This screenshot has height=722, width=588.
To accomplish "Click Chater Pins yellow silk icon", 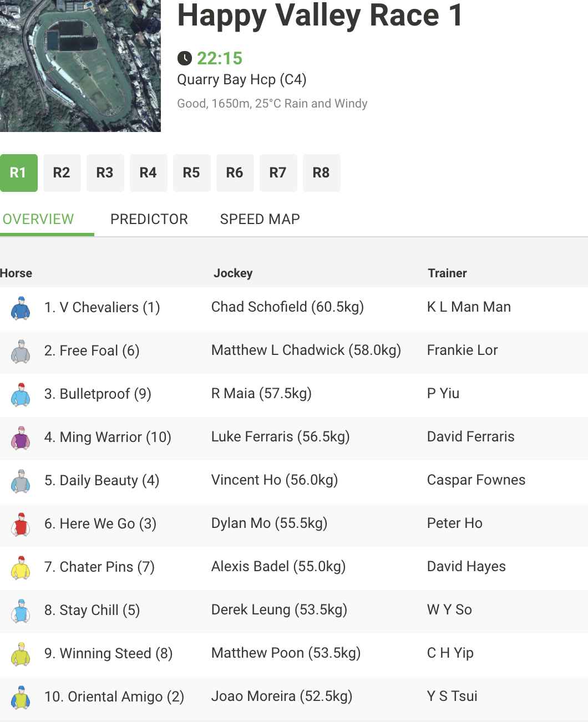I will pos(21,567).
